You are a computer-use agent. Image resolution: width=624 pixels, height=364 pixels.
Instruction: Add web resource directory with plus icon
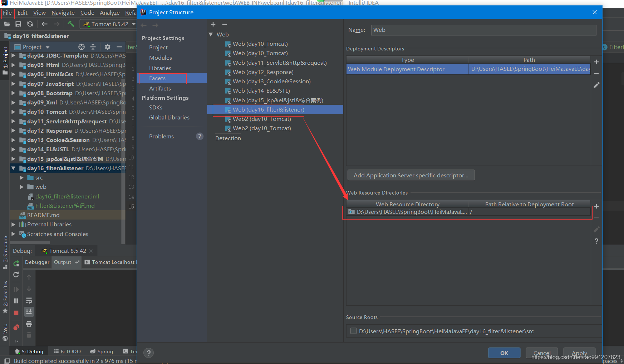[596, 206]
